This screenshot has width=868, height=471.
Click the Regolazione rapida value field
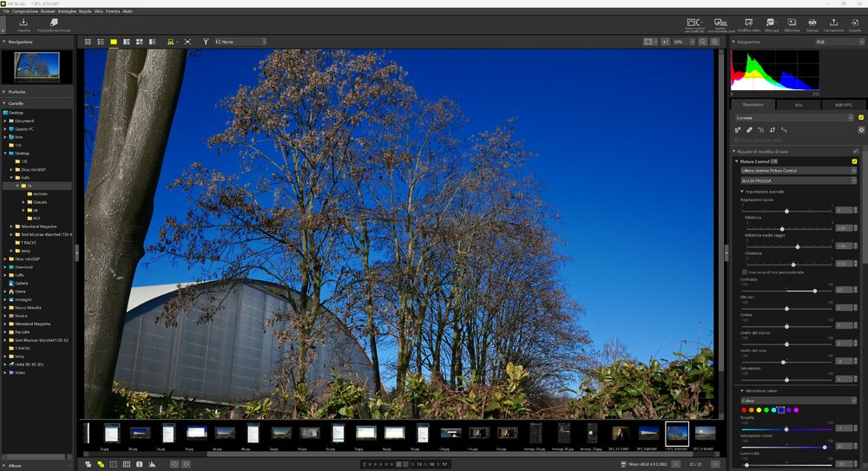[x=844, y=210]
